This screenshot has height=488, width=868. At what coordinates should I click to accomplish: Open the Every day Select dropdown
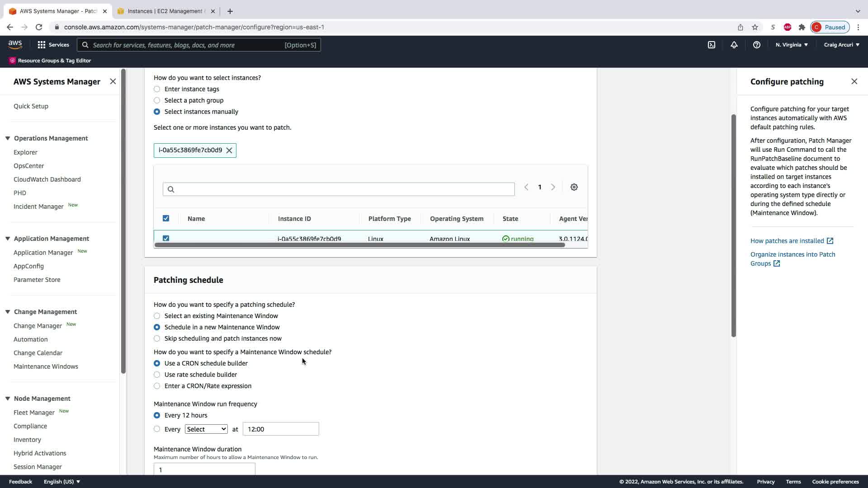tap(206, 429)
